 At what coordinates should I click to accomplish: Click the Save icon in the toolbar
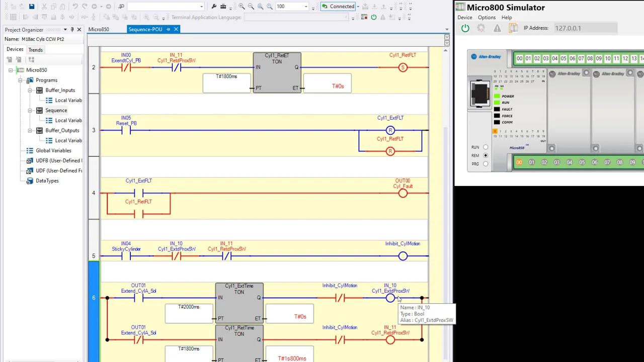click(32, 7)
